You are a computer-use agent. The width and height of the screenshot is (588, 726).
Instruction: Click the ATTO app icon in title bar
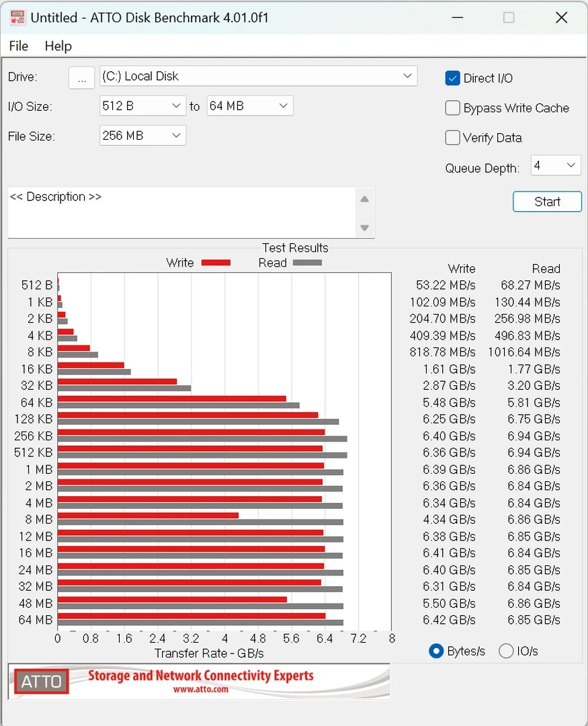pyautogui.click(x=17, y=17)
